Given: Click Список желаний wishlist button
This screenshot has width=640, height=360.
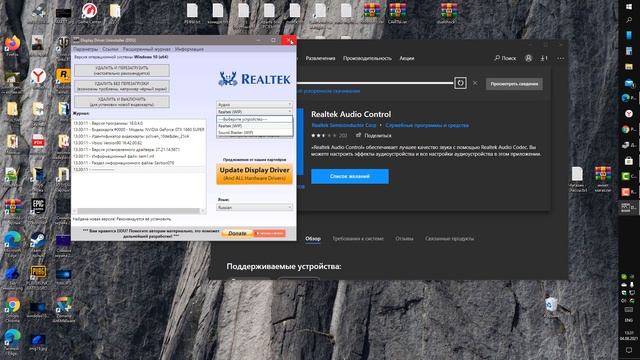Looking at the screenshot, I should click(x=350, y=176).
